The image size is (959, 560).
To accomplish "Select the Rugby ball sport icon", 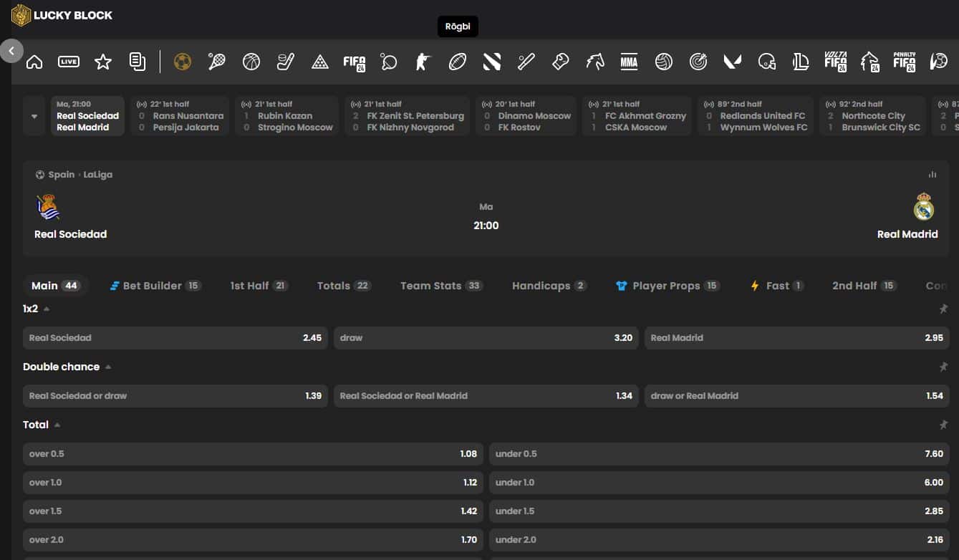I will click(458, 62).
